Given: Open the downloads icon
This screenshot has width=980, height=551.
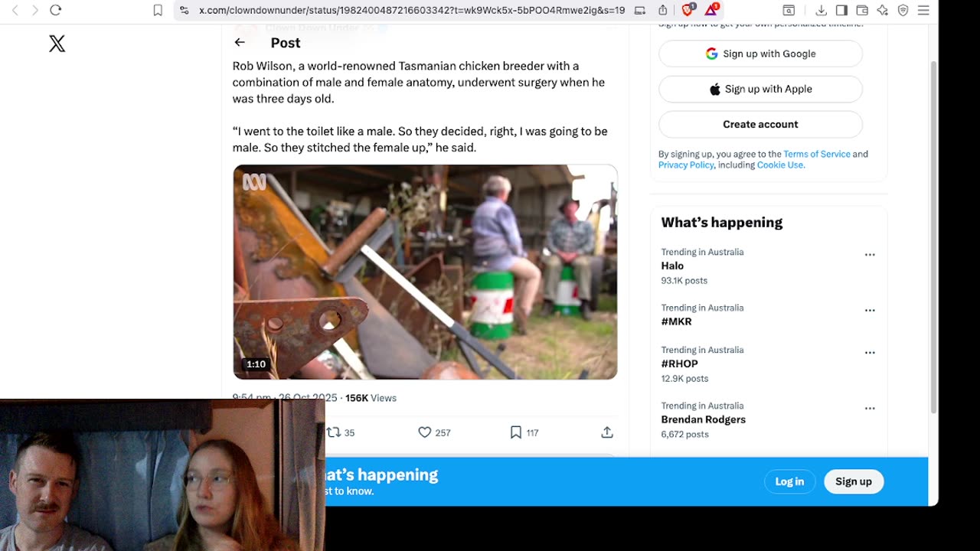Looking at the screenshot, I should point(821,10).
